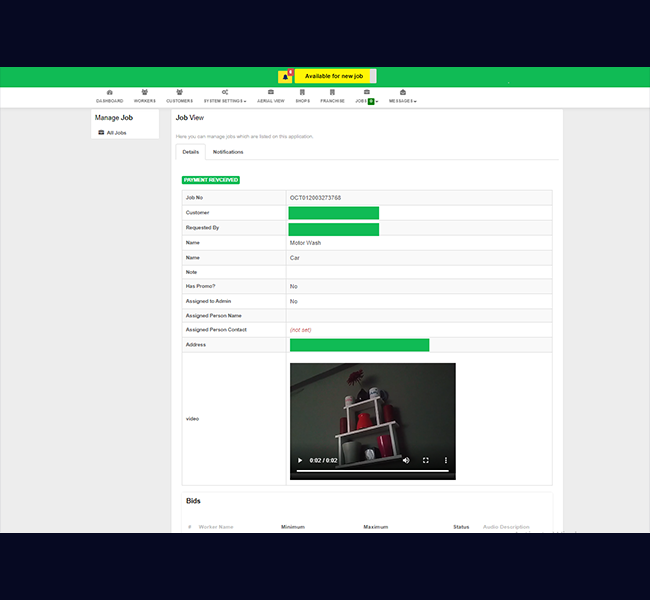Screen dimensions: 650x600
Task: Open All Jobs in sidebar
Action: (x=116, y=132)
